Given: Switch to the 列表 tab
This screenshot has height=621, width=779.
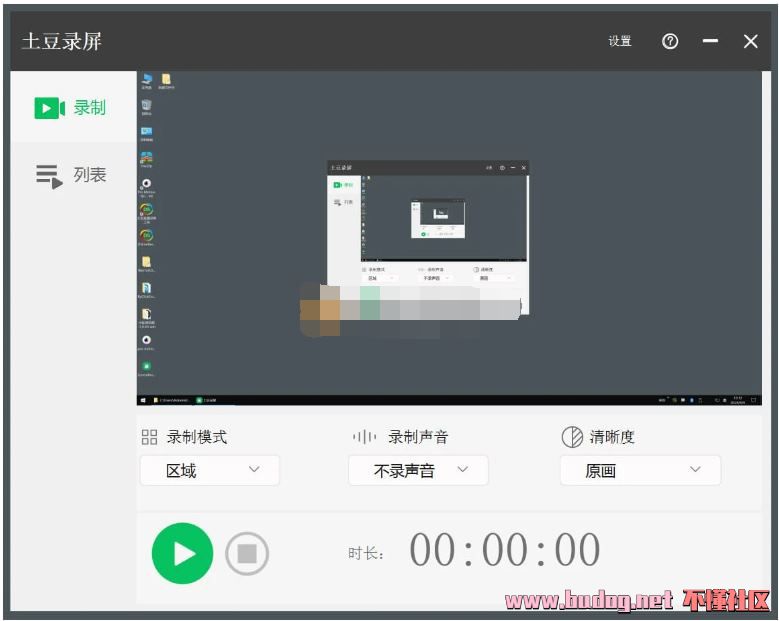Looking at the screenshot, I should tap(73, 175).
